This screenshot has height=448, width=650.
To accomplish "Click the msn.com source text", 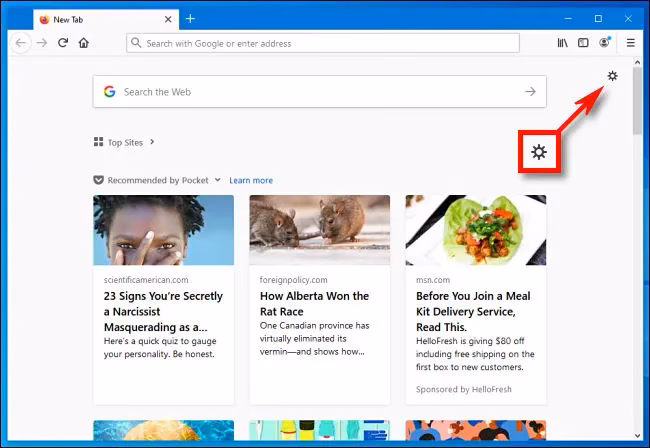I will pyautogui.click(x=433, y=280).
